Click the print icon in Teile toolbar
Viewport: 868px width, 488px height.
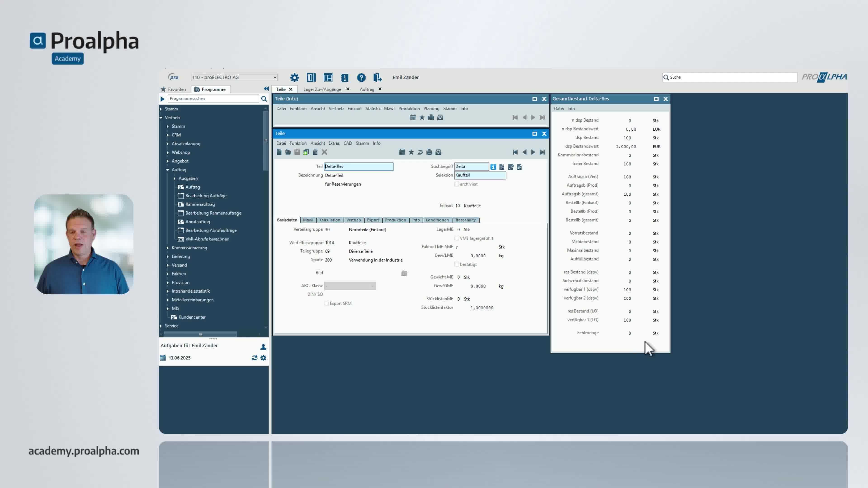click(x=429, y=152)
